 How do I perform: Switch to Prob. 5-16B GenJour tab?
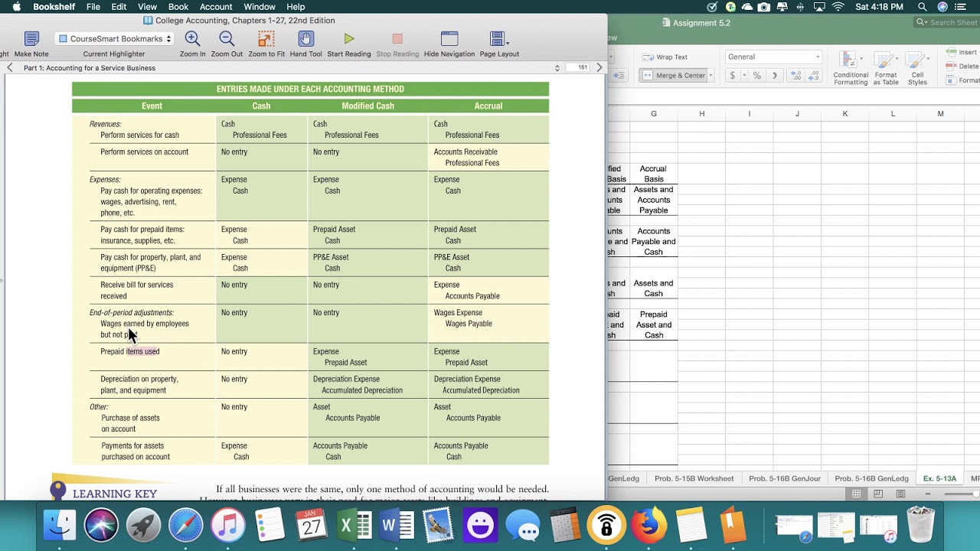pyautogui.click(x=785, y=478)
